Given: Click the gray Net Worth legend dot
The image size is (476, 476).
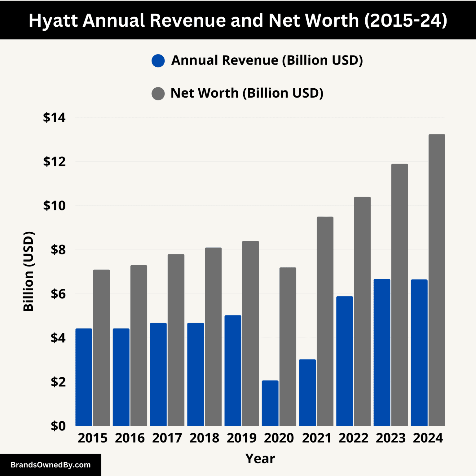Looking at the screenshot, I should [159, 93].
